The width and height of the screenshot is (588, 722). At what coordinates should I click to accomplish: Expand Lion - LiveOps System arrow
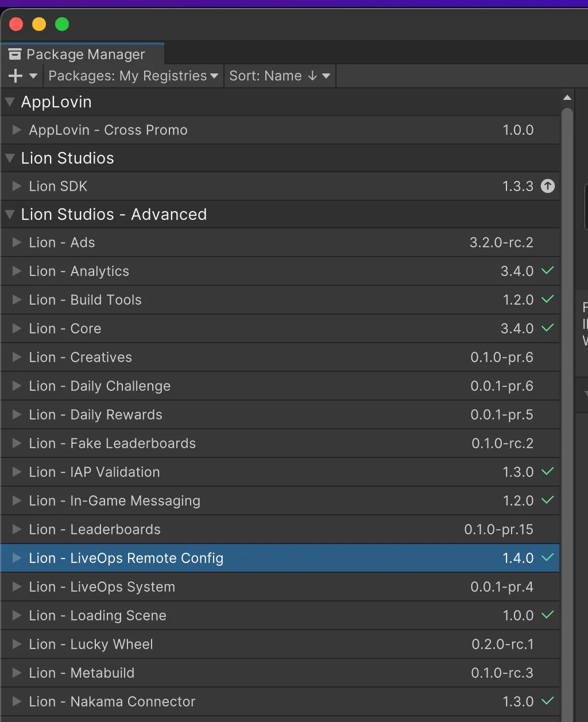pyautogui.click(x=17, y=587)
